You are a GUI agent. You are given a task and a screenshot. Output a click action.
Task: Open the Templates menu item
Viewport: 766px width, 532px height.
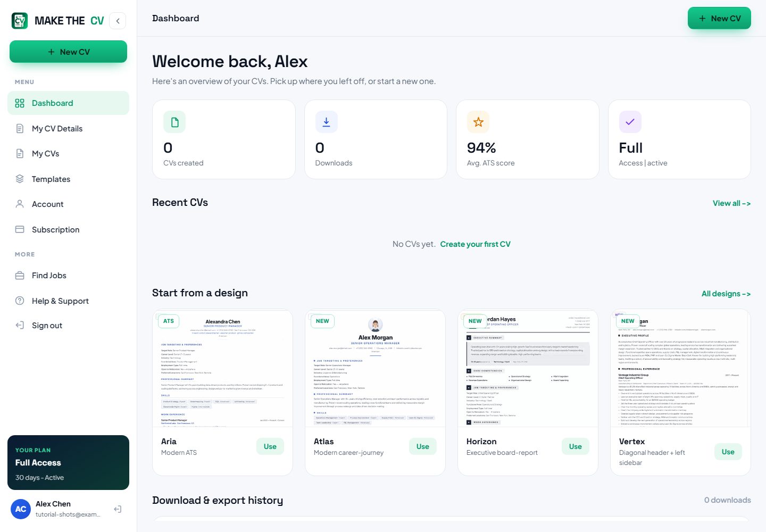(68, 179)
